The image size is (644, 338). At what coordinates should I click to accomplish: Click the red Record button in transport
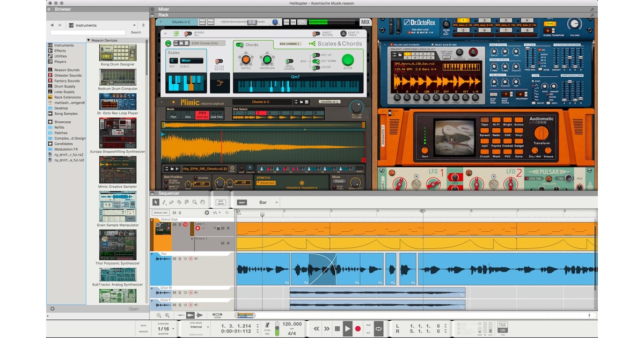pyautogui.click(x=358, y=328)
